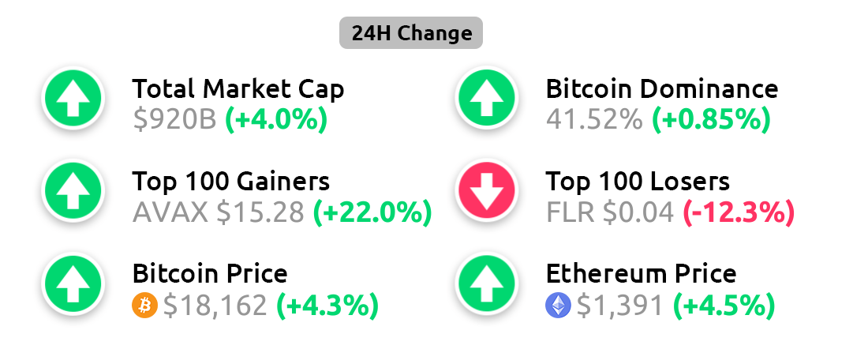Click the green up arrow beside Ethereum Price
Viewport: 868px width, 364px height.
pos(487,283)
